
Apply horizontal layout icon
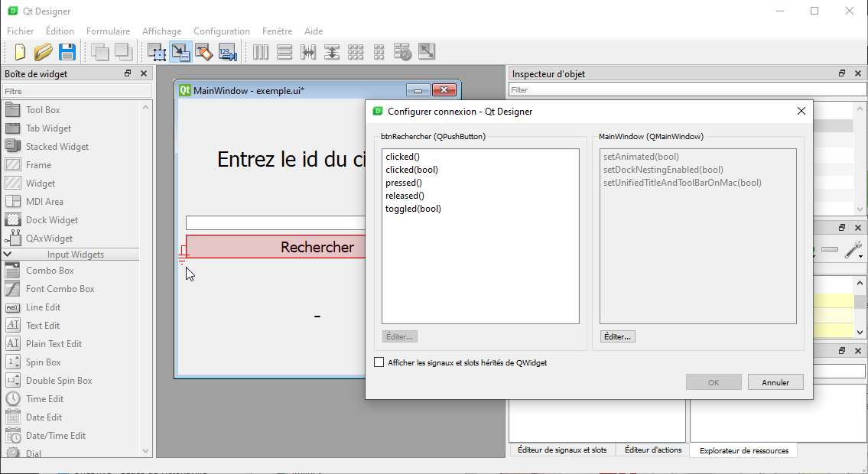261,52
